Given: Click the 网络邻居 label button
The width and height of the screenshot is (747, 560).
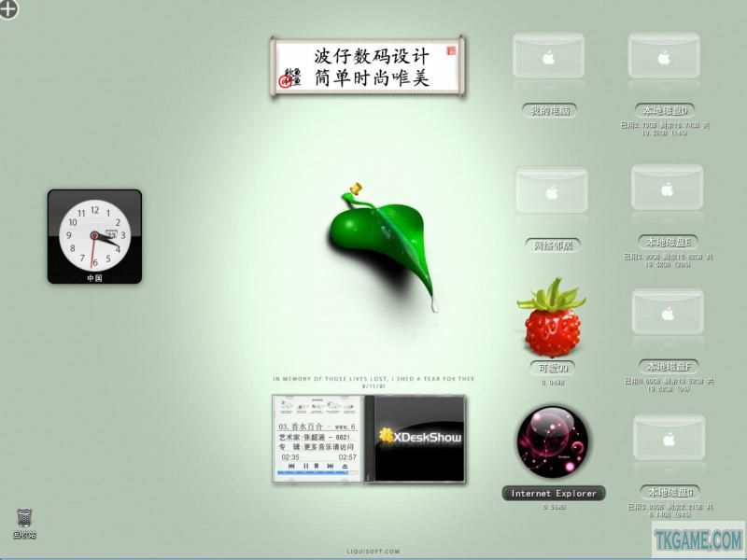Looking at the screenshot, I should click(x=553, y=245).
